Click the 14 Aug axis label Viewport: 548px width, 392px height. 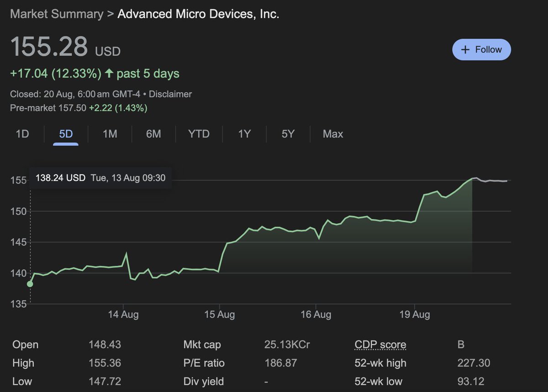tap(124, 315)
